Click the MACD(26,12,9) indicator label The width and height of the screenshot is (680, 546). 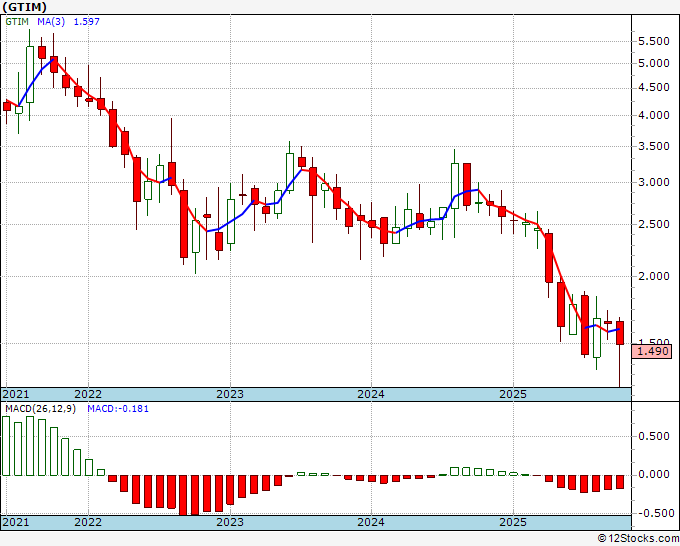point(41,409)
